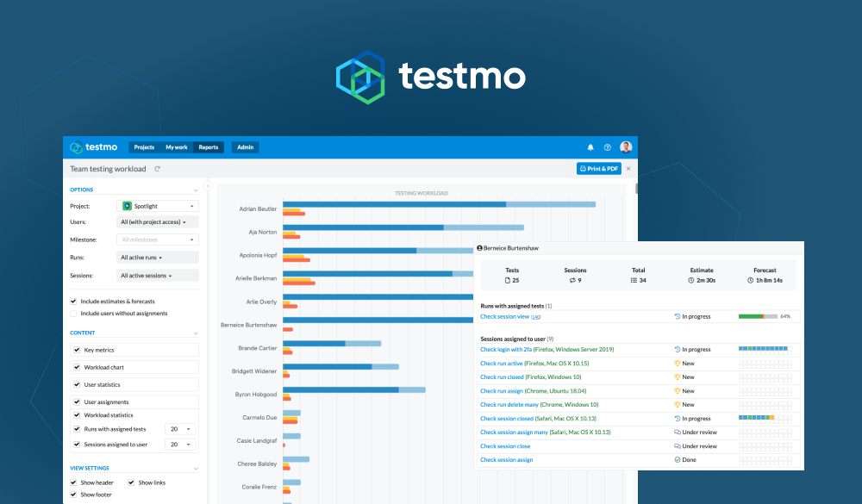Collapse the CONTENT section chevron
The width and height of the screenshot is (862, 504).
(196, 333)
